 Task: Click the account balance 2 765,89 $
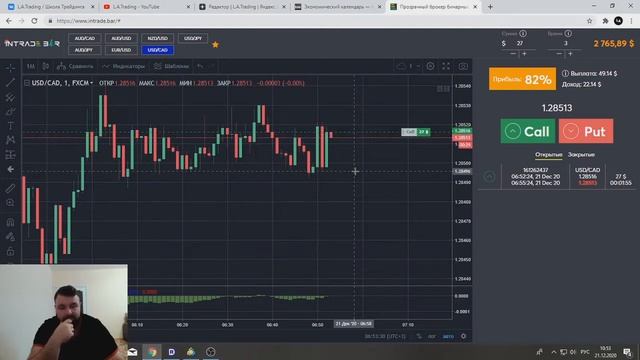614,43
